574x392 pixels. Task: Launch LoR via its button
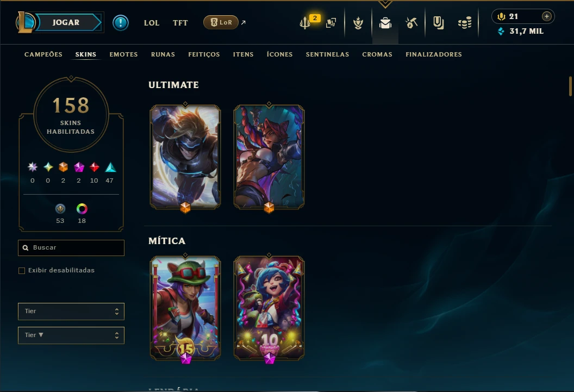(x=221, y=22)
